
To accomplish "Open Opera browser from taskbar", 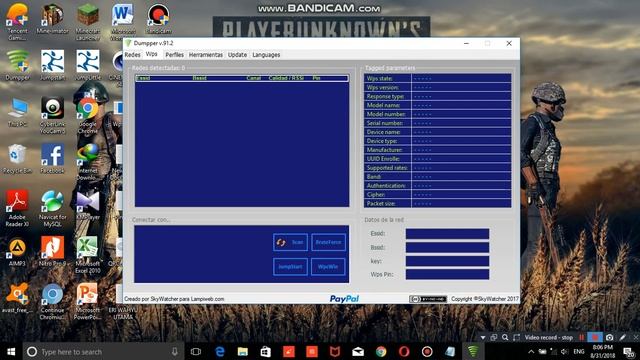I will point(404,351).
